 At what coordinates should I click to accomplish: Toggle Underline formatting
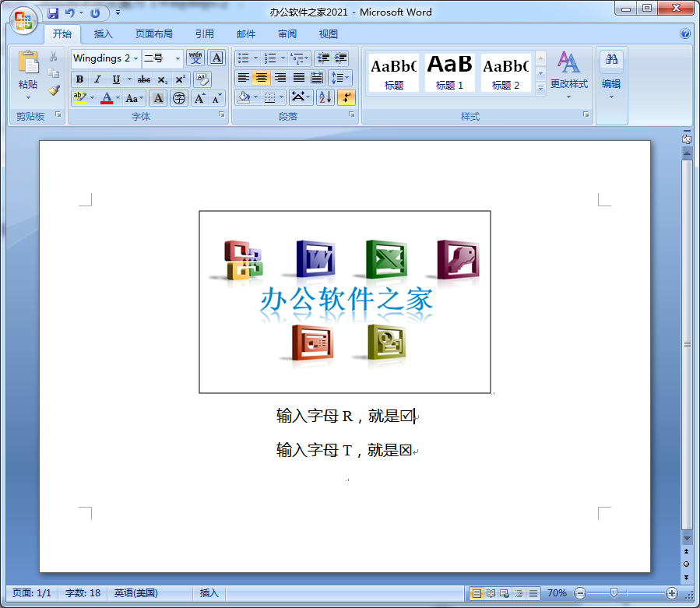click(x=116, y=79)
